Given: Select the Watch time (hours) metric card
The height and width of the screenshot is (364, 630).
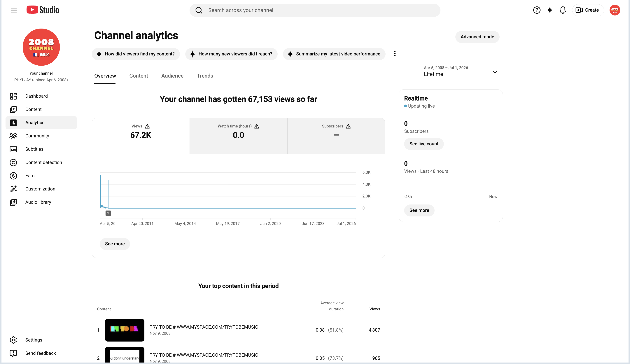Looking at the screenshot, I should (x=239, y=136).
